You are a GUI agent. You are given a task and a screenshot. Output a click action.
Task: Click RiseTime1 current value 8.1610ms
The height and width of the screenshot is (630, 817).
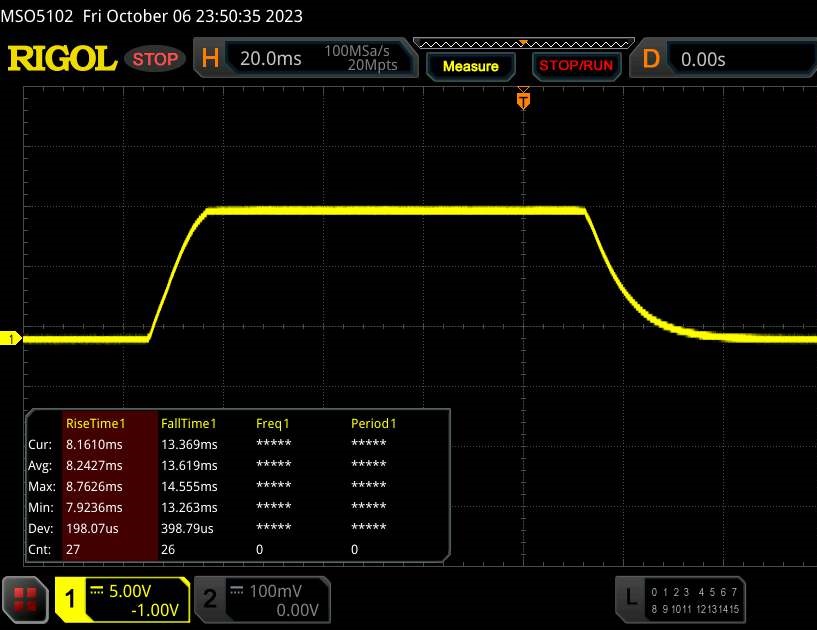coord(94,444)
